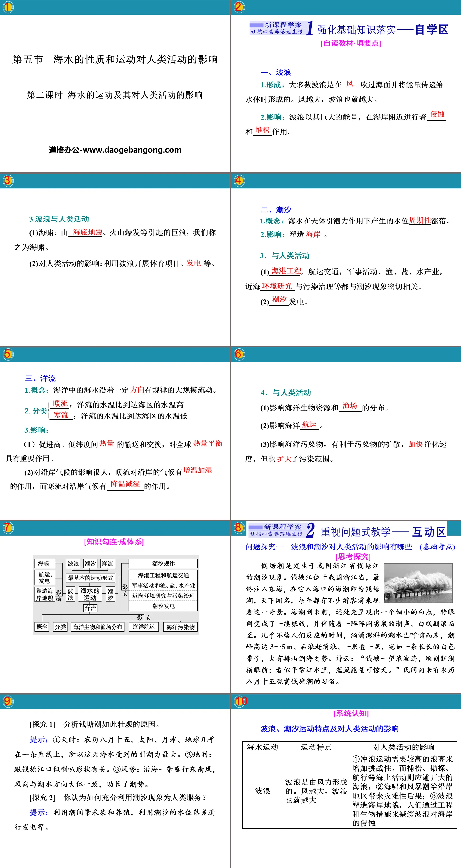Click the 道格办公-www.daogebangong.com link text
The height and width of the screenshot is (868, 461).
[x=115, y=150]
